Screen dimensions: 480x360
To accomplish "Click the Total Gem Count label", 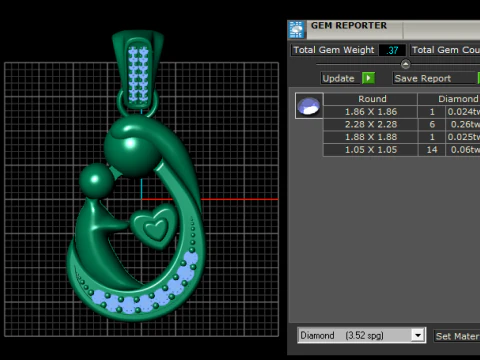I will pyautogui.click(x=445, y=50).
